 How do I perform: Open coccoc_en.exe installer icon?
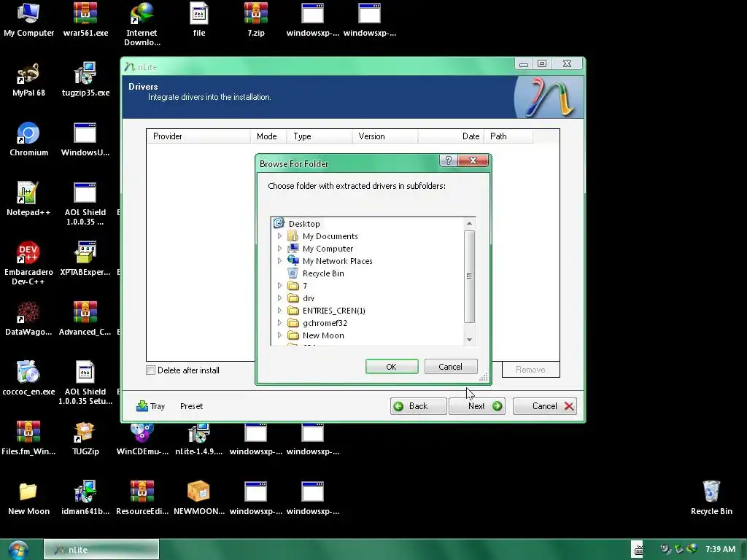click(28, 378)
